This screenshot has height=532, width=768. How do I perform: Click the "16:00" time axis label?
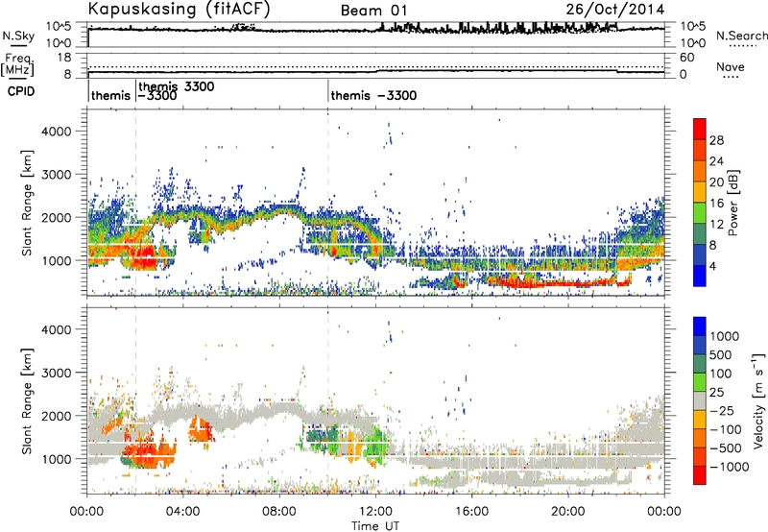471,512
